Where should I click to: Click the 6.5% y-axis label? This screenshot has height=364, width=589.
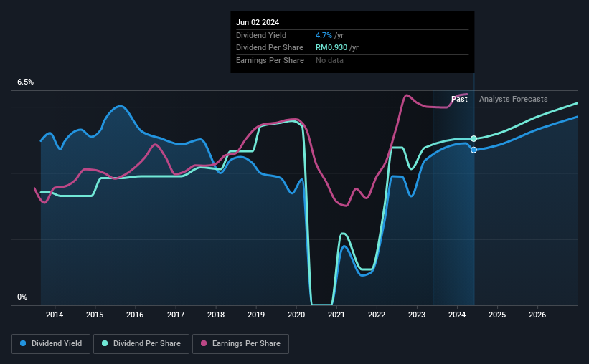[26, 82]
